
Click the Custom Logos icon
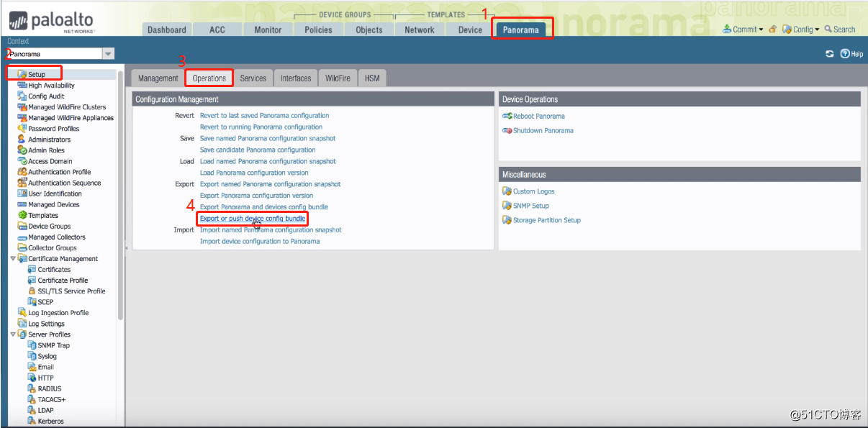point(507,191)
